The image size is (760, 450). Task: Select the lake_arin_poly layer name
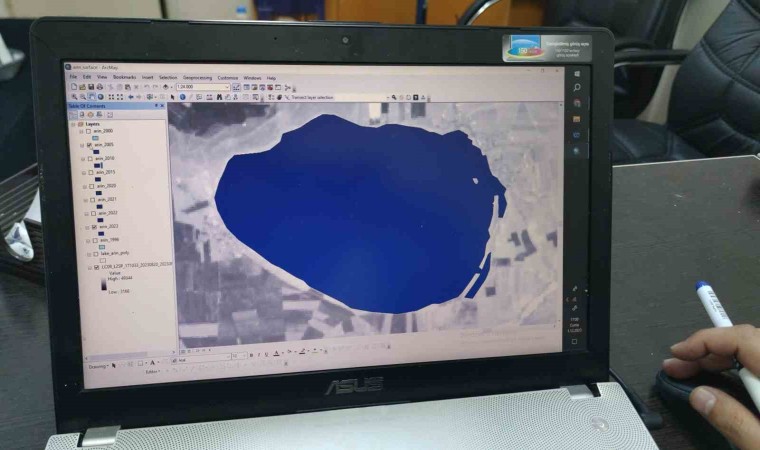pos(110,254)
